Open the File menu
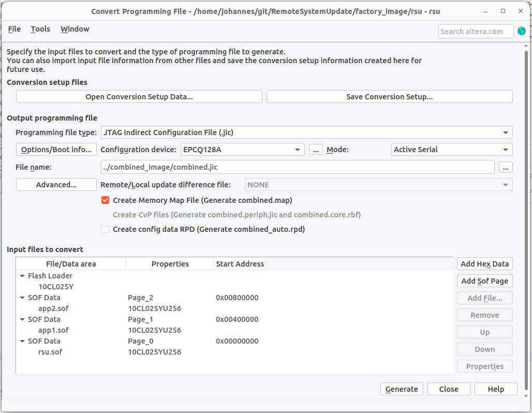 coord(13,29)
